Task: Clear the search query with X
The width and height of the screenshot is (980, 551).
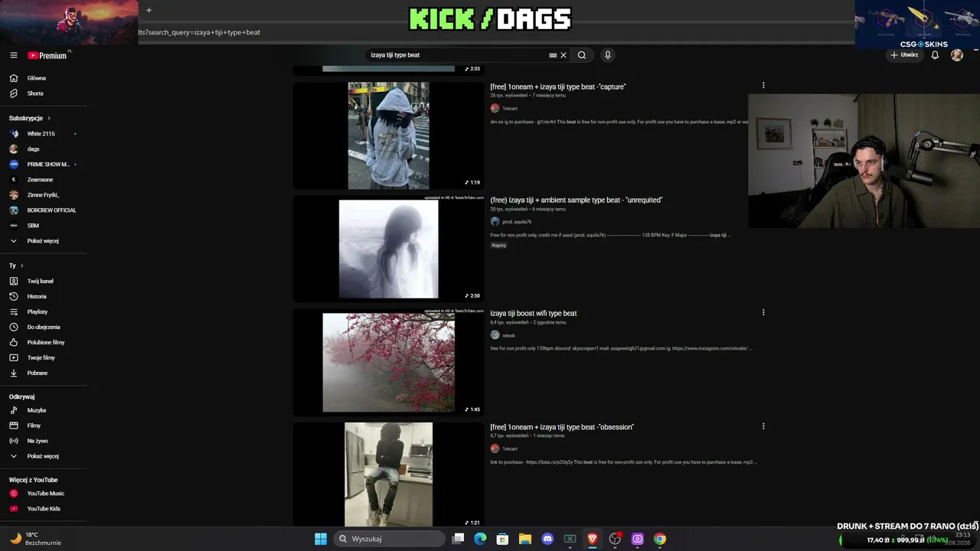Action: pos(563,55)
